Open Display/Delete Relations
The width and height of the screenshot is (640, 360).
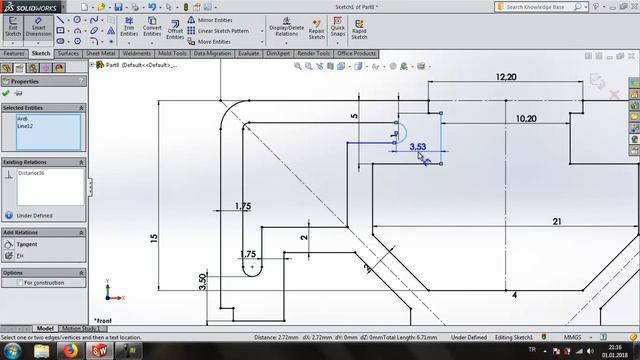287,27
